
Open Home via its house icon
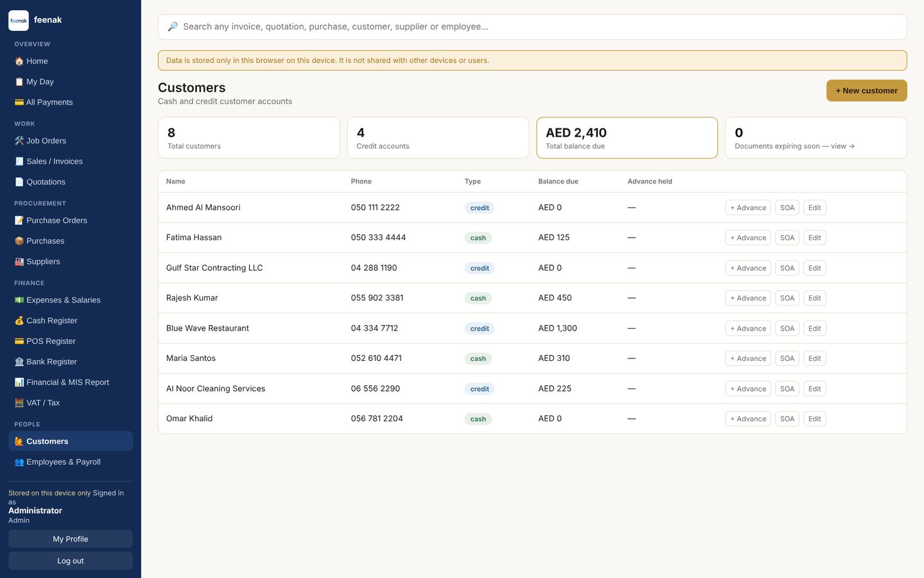[x=19, y=61]
